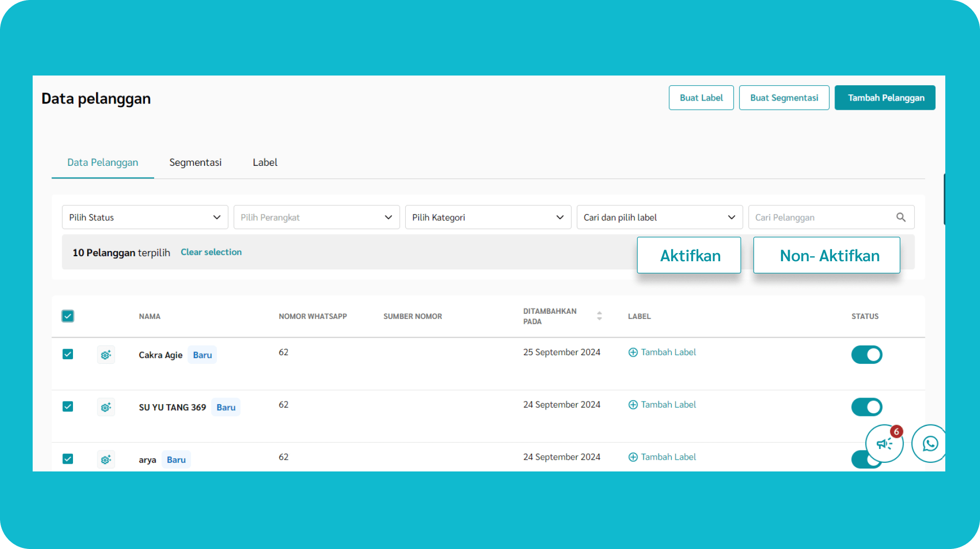Focus the Cari Pelanggan search field

[822, 217]
